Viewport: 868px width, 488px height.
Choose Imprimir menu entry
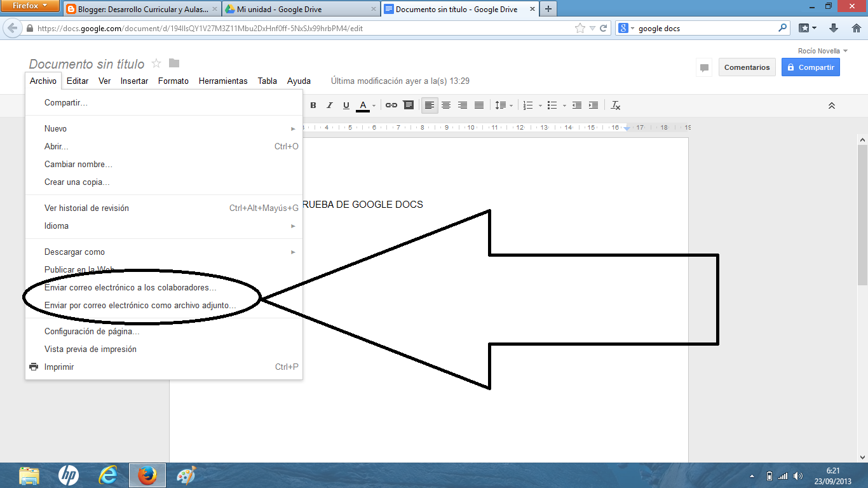(x=164, y=367)
